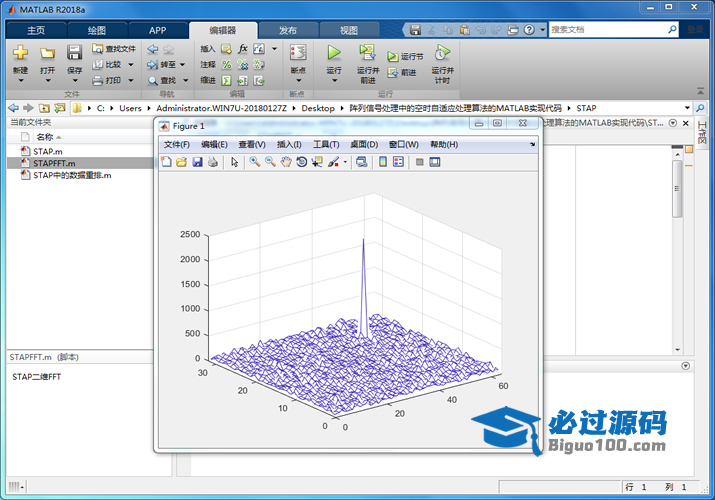The image size is (715, 500).
Task: Click the Hide Plot Tools icon in Figure 1
Action: (x=420, y=162)
